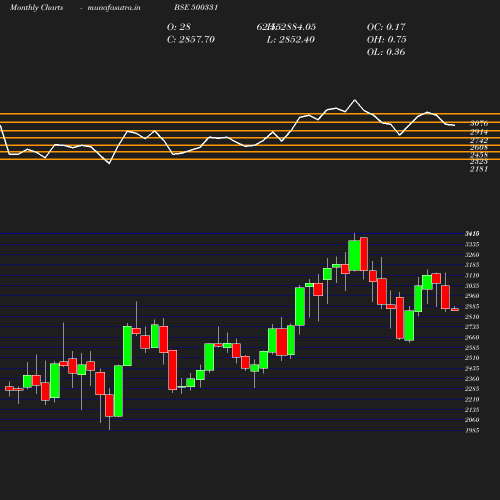500x500 pixels.
Task: Click the 2735 price axis label
Action: tap(472, 327)
